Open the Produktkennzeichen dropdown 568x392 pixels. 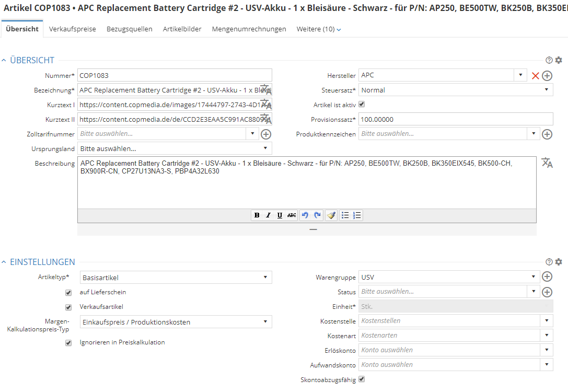534,134
